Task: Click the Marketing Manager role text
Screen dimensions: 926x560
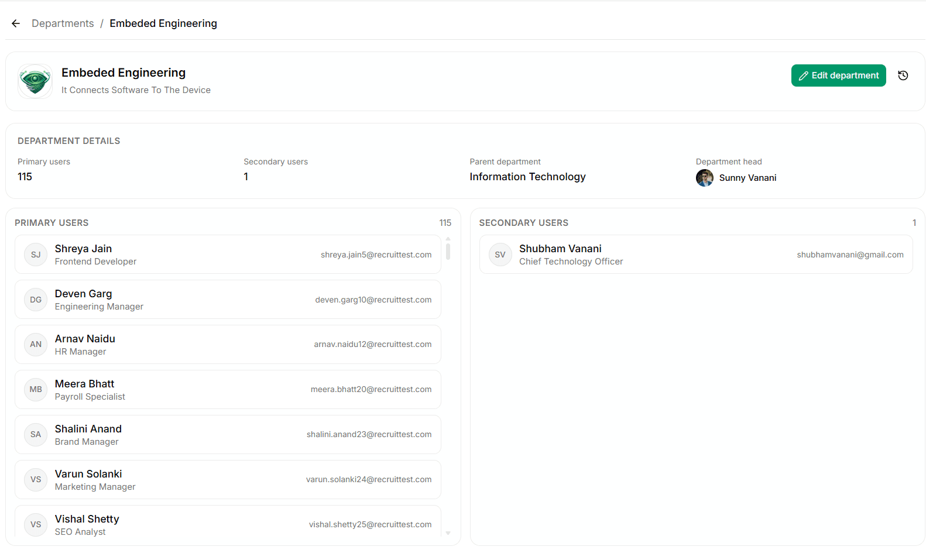Action: click(95, 487)
